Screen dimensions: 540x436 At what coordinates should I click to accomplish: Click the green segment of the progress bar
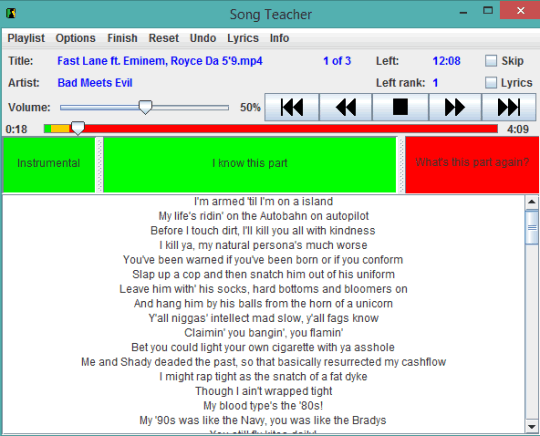48,129
